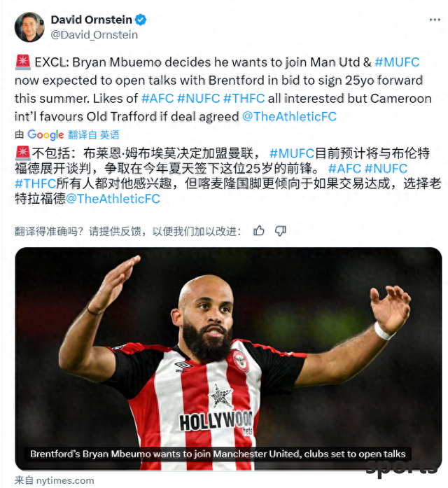
Task: Open the three-dot more options menu
Action: pyautogui.click(x=435, y=20)
